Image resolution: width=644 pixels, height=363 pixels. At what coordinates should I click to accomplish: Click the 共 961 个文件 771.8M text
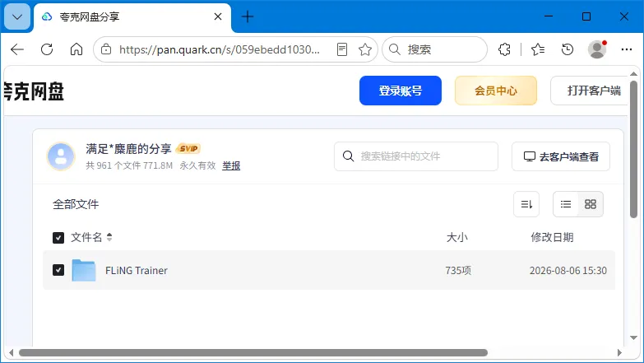pos(129,165)
